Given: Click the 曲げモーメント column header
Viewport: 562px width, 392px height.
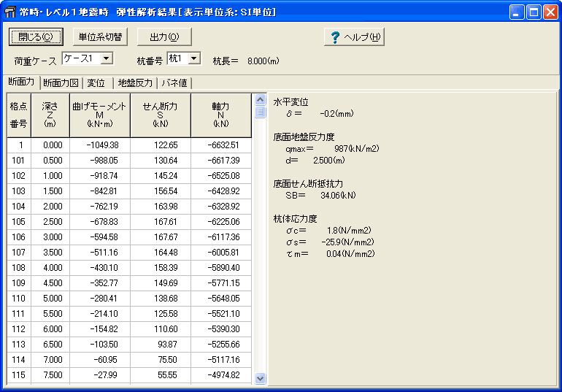Looking at the screenshot, I should 100,115.
